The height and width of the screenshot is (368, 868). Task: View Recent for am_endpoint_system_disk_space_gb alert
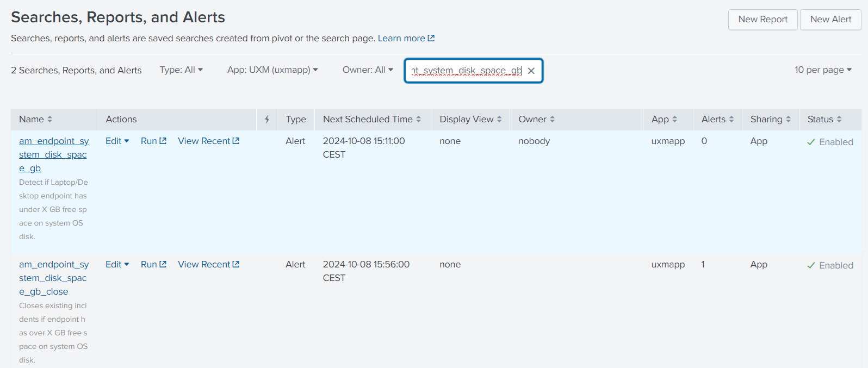[x=209, y=141]
